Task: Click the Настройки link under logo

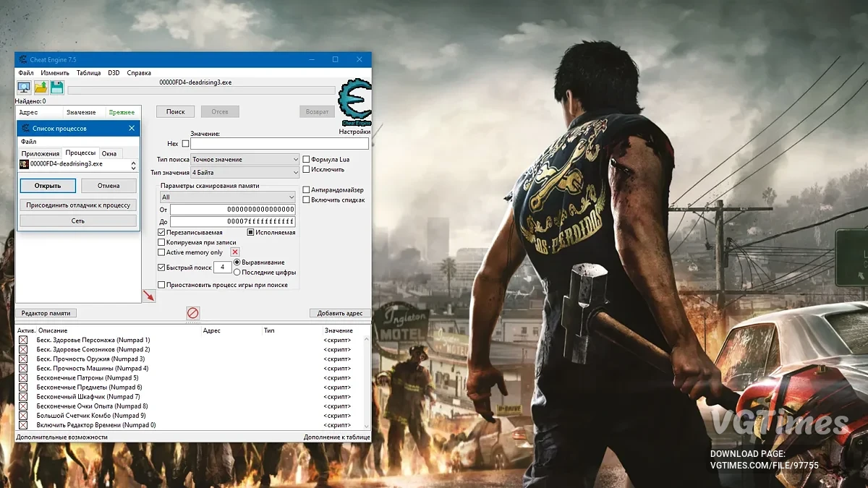Action: point(354,132)
